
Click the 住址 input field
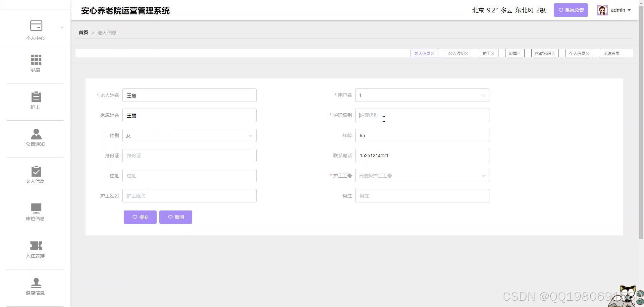tap(190, 176)
